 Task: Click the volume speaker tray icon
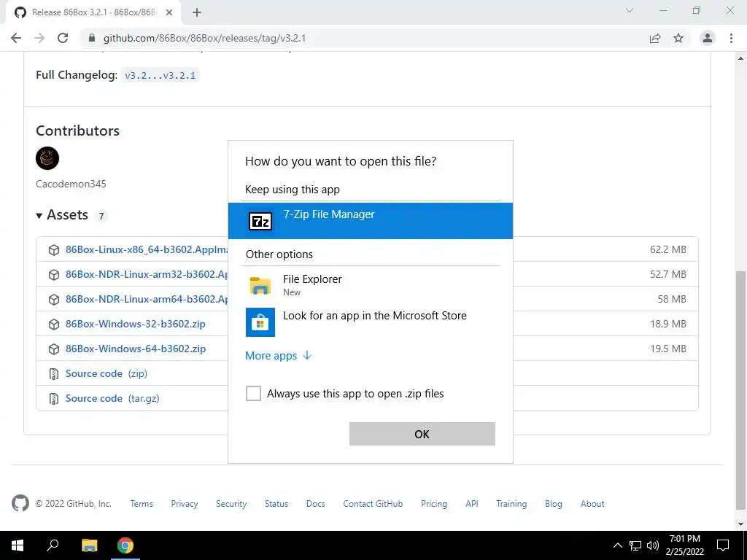[x=653, y=545]
